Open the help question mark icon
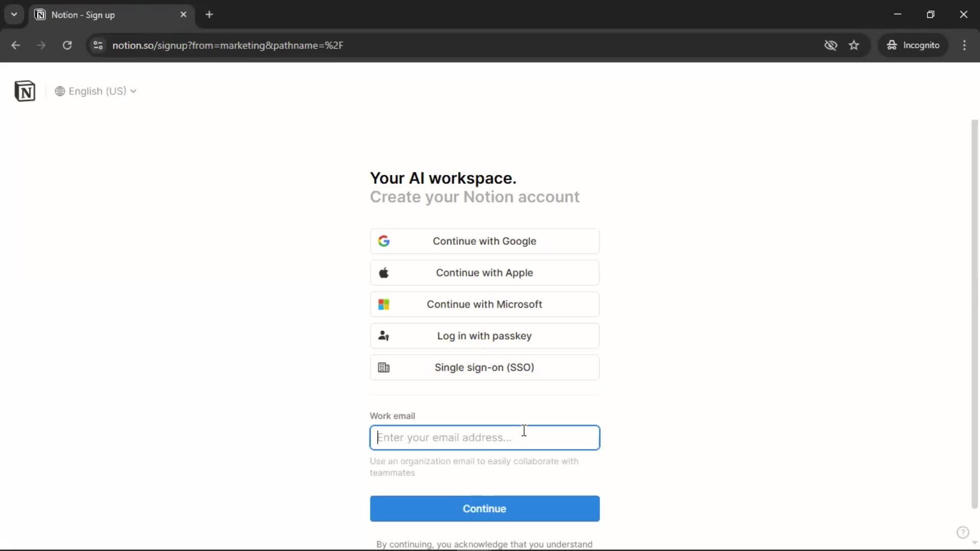This screenshot has height=551, width=980. click(x=962, y=533)
